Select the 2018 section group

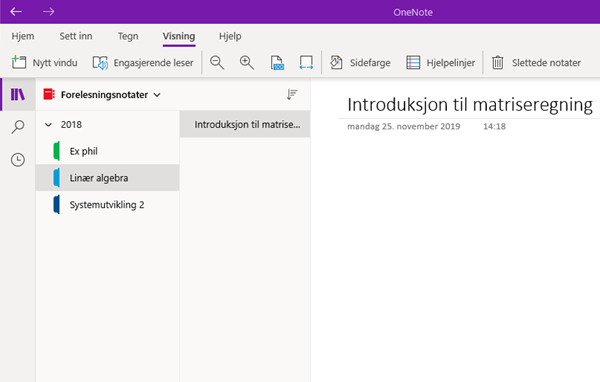tap(71, 125)
